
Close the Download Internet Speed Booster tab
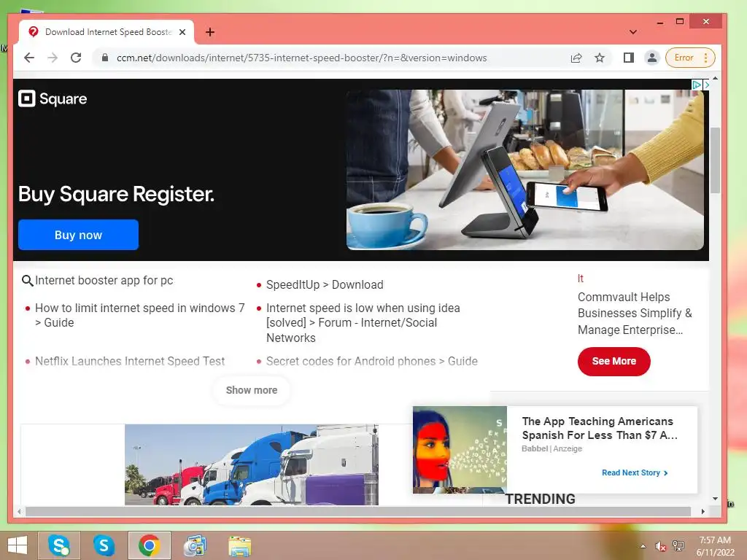point(182,32)
